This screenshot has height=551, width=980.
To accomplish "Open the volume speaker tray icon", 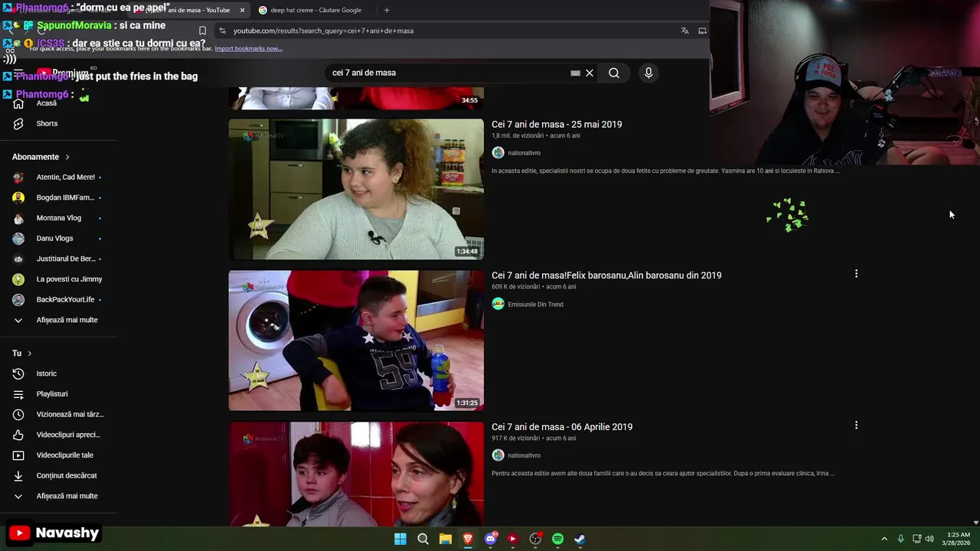I will (929, 539).
